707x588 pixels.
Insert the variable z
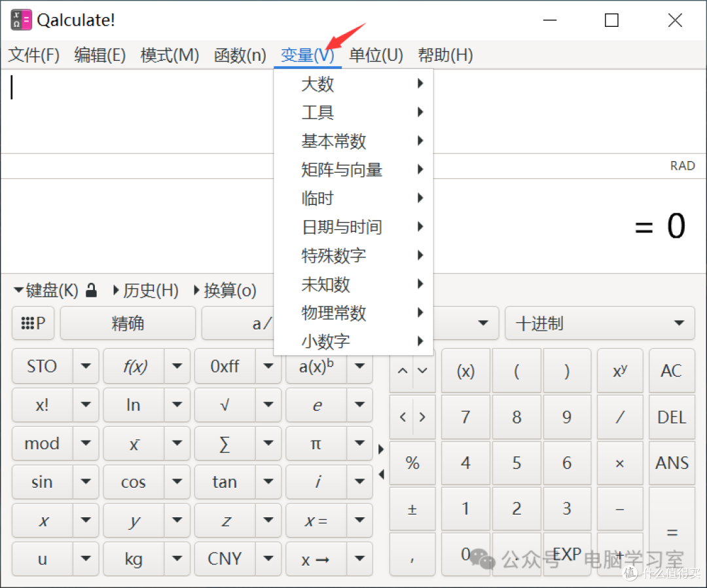point(225,521)
